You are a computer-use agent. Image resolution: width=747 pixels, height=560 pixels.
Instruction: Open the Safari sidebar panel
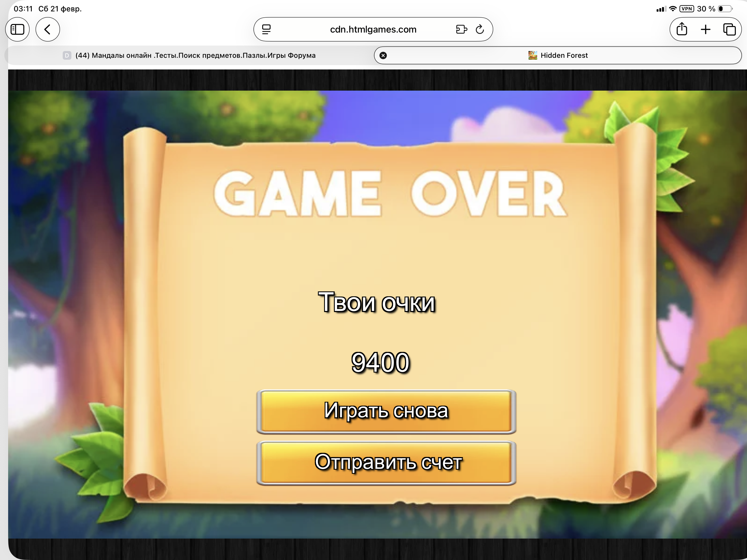(x=18, y=30)
